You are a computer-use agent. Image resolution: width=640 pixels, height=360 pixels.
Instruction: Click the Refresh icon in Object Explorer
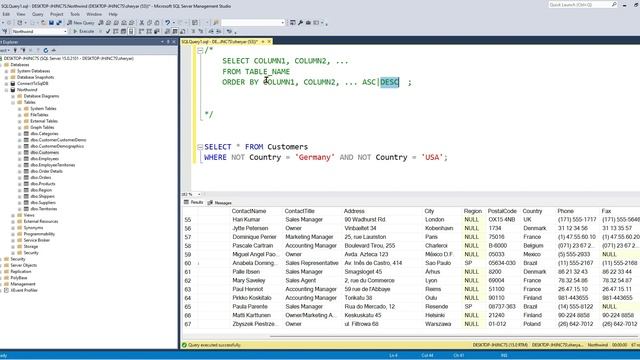[x=46, y=50]
